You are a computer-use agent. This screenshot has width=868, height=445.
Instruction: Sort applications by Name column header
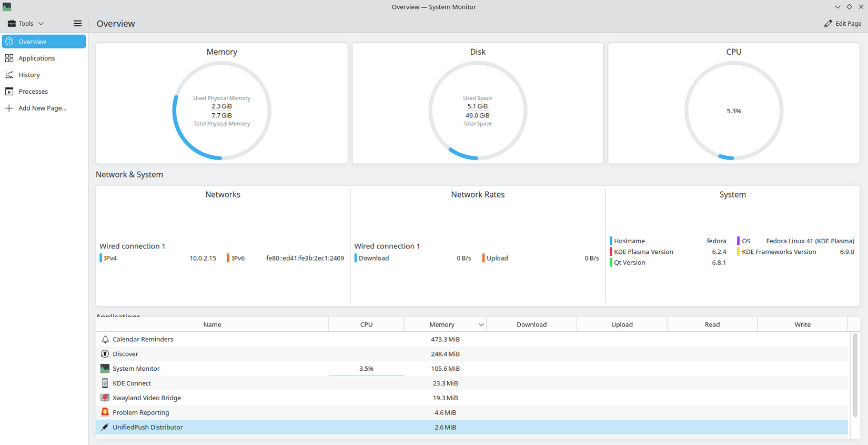click(x=212, y=324)
